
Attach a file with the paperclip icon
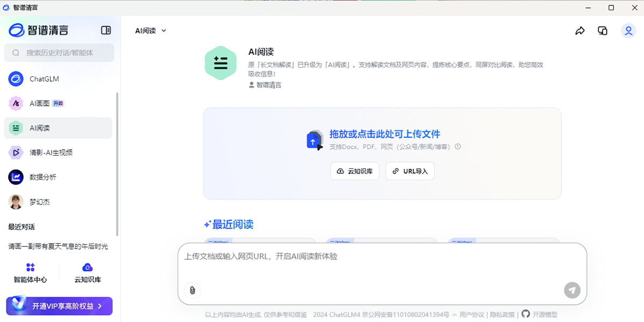pos(192,290)
